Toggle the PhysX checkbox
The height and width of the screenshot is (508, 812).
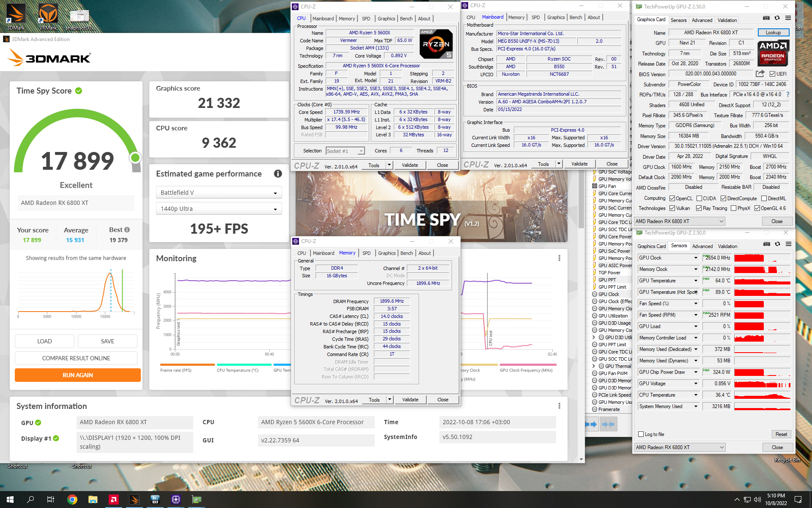(x=733, y=208)
